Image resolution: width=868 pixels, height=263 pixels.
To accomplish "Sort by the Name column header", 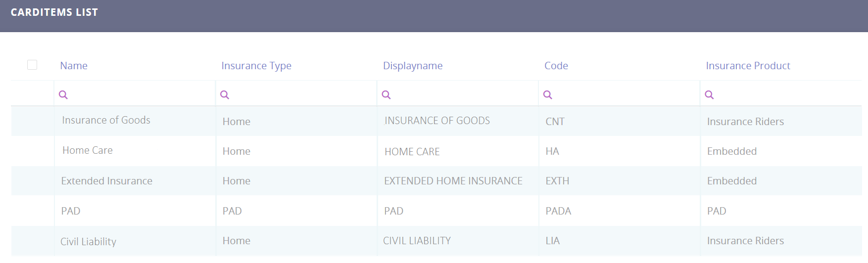I will [74, 66].
